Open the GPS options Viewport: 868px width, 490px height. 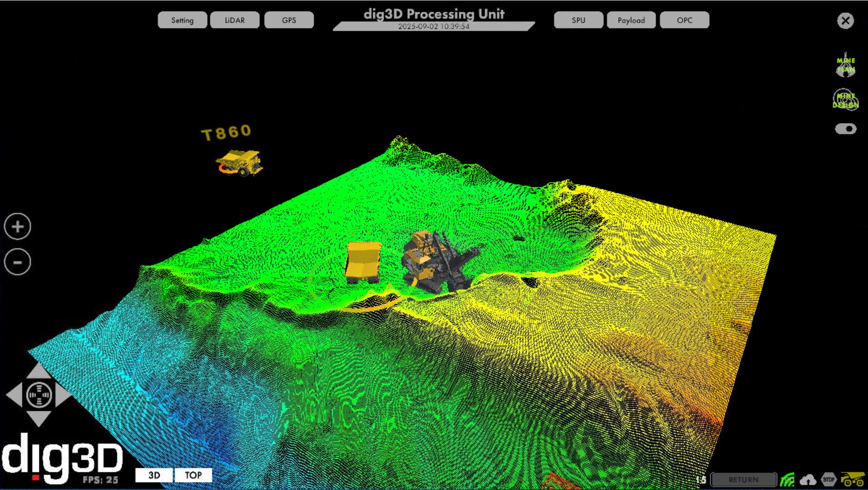tap(289, 20)
